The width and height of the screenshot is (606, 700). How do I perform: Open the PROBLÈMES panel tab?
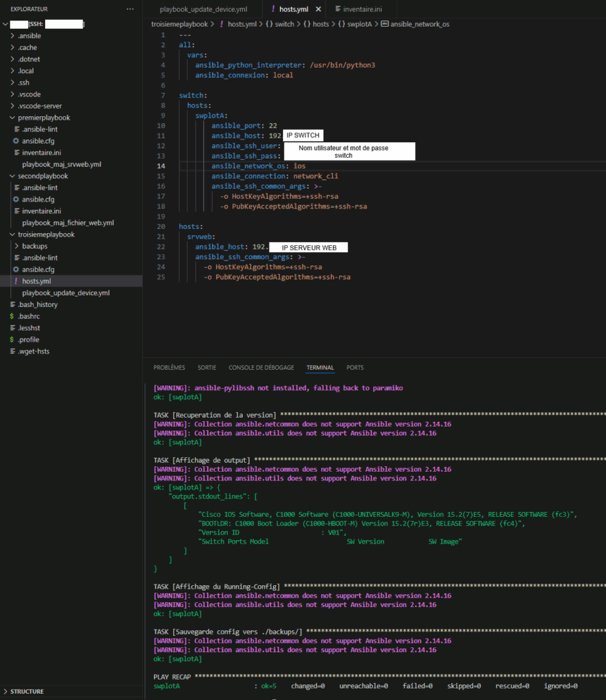pyautogui.click(x=169, y=368)
